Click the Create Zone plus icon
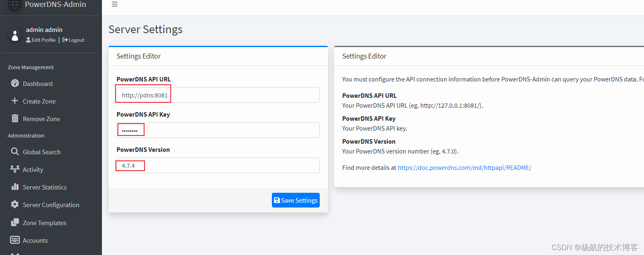644x255 pixels. pyautogui.click(x=15, y=101)
